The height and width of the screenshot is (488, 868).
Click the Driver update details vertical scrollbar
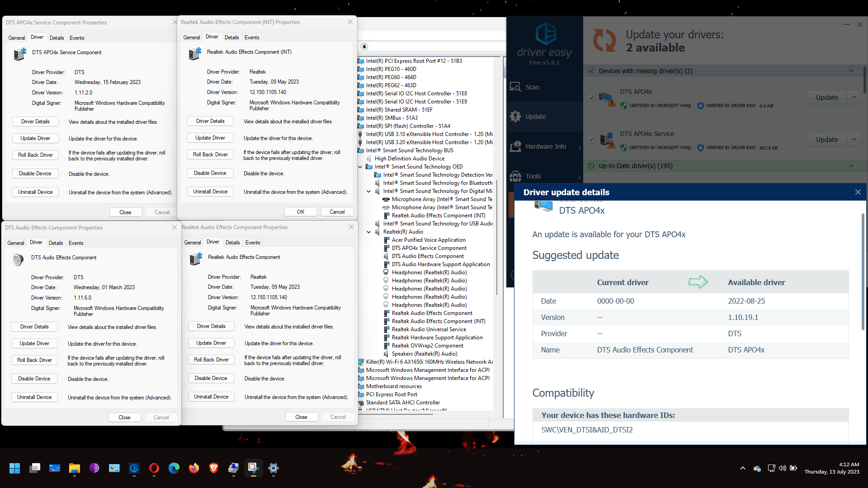coord(863,271)
